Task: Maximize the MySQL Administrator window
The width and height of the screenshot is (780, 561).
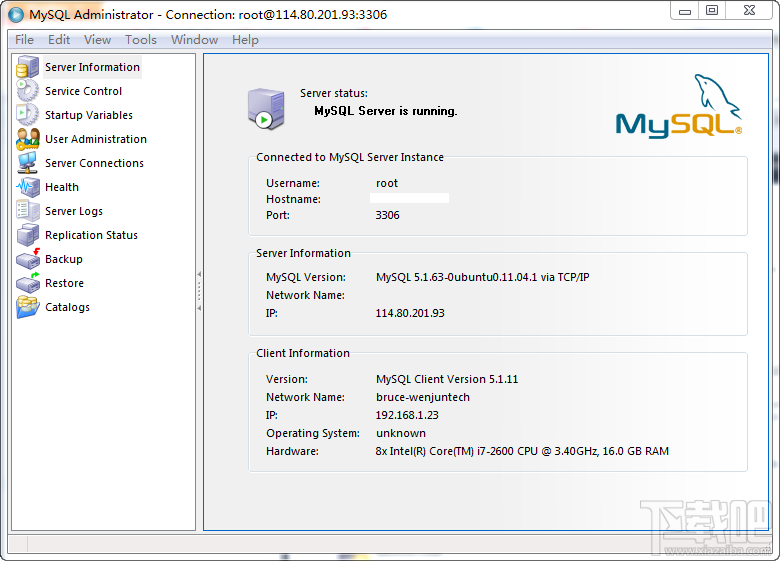Action: pyautogui.click(x=712, y=10)
